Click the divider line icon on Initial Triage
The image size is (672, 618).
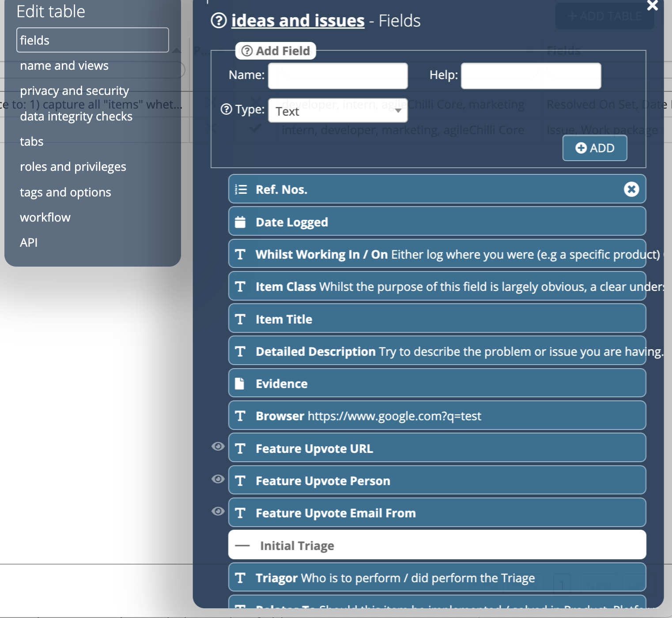click(242, 546)
